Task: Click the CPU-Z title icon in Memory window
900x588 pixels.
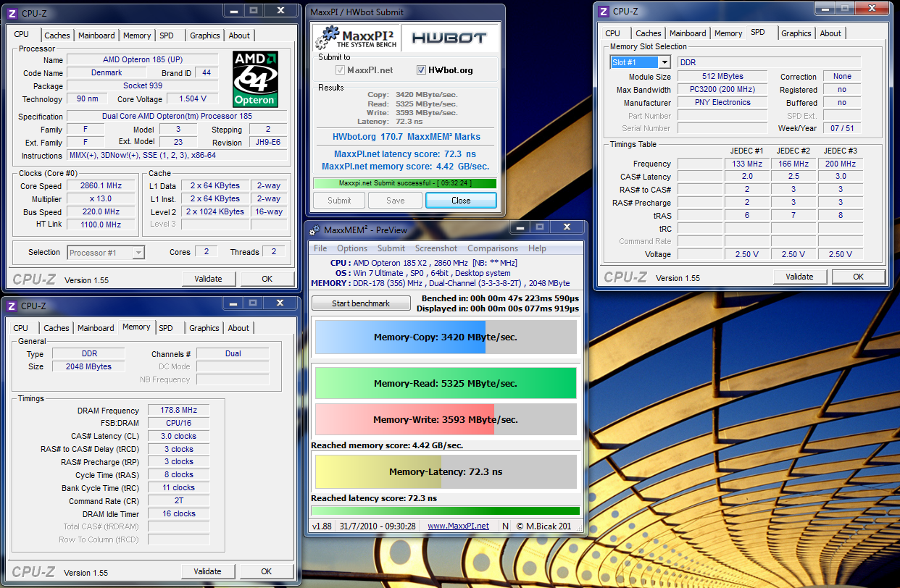Action: point(13,306)
